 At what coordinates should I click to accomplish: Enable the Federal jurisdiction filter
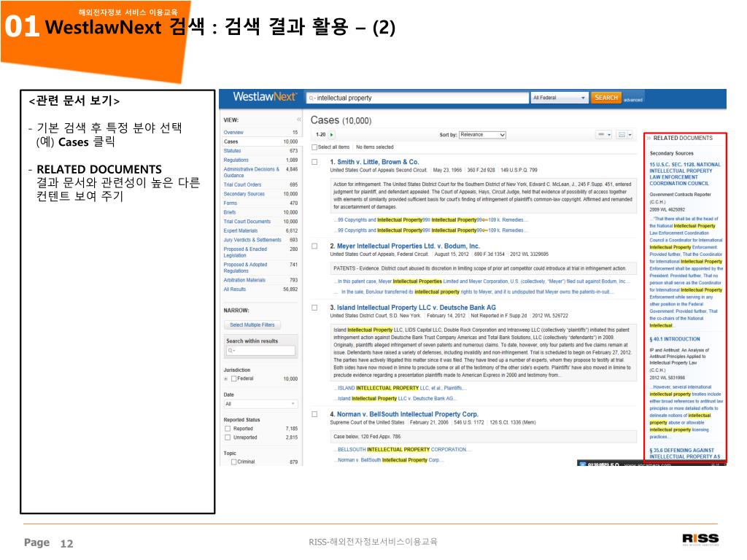click(x=234, y=378)
